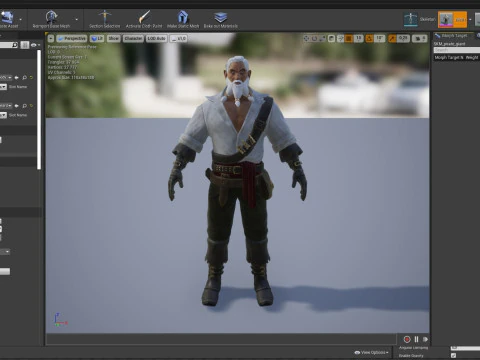Click the details panel vertical scrollbar
This screenshot has width=480, height=360.
[x=39, y=109]
